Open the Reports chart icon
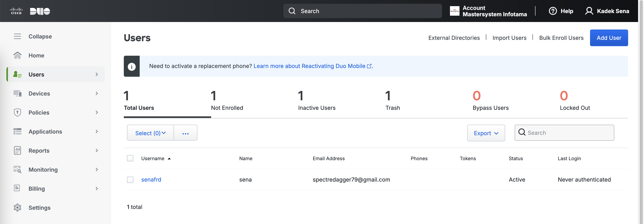Image resolution: width=644 pixels, height=224 pixels. point(17,150)
